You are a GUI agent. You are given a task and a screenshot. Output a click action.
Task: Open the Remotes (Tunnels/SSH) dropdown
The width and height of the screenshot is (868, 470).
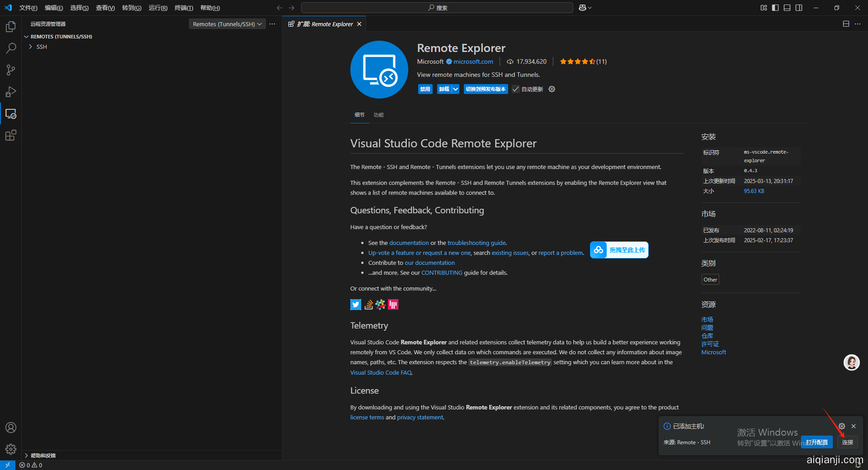[227, 24]
